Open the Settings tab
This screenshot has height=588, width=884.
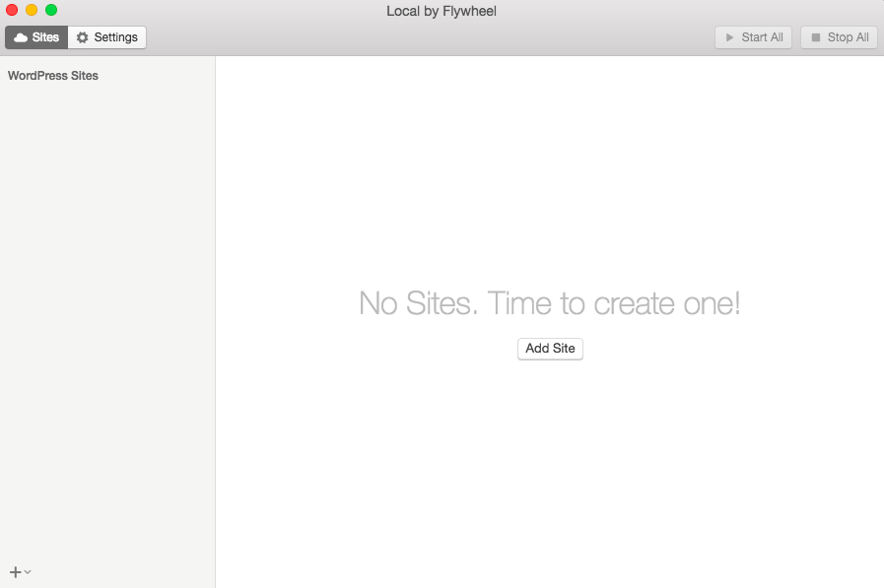(x=107, y=37)
